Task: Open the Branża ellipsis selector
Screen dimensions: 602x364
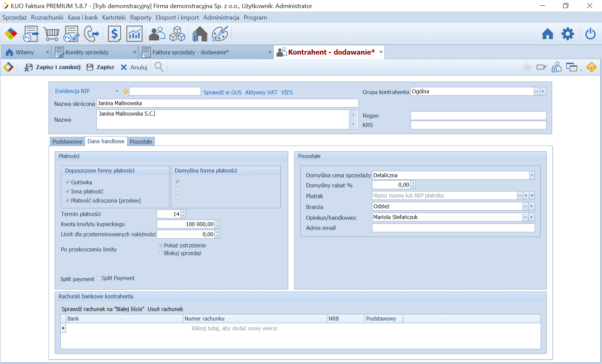Action: tap(525, 206)
